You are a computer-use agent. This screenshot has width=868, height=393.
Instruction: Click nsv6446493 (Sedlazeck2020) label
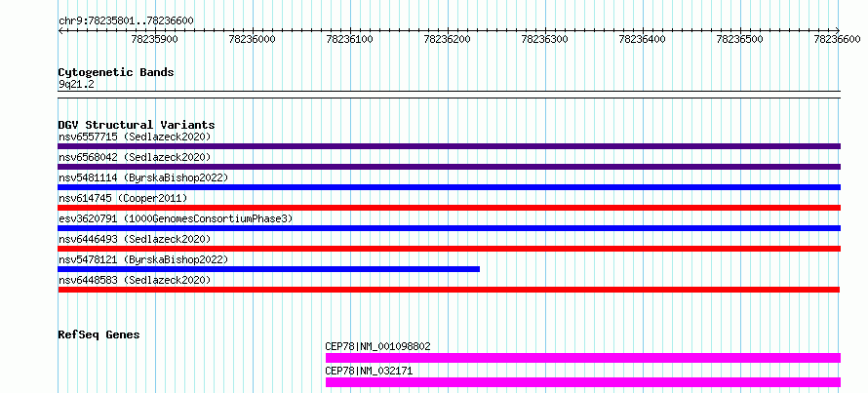click(x=135, y=239)
